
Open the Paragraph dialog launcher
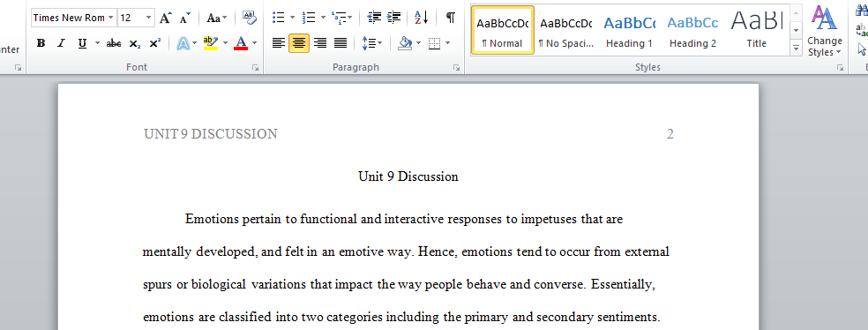point(456,68)
